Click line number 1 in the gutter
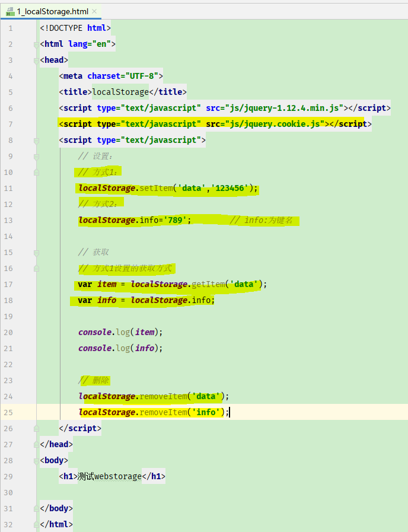This screenshot has height=532, width=408. click(11, 28)
